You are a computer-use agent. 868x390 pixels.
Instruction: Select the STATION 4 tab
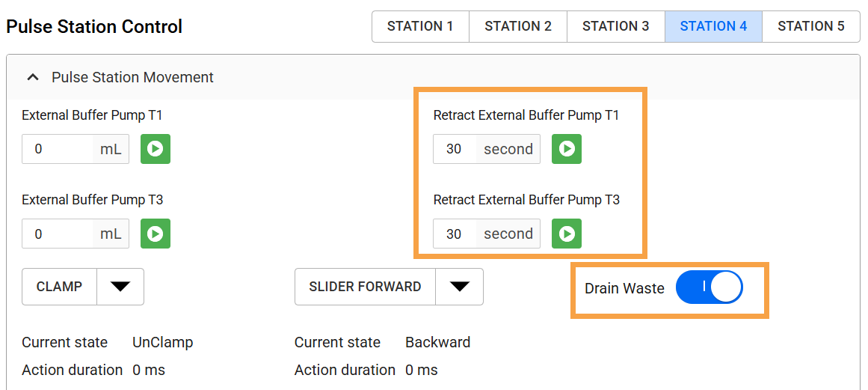point(713,26)
